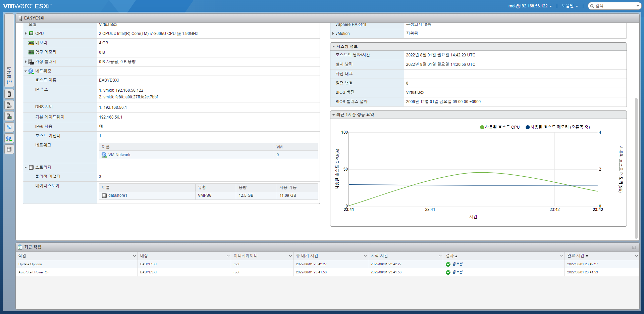Screen dimensions: 644x314
Task: Click the VM Network port group icon
Action: pyautogui.click(x=104, y=155)
